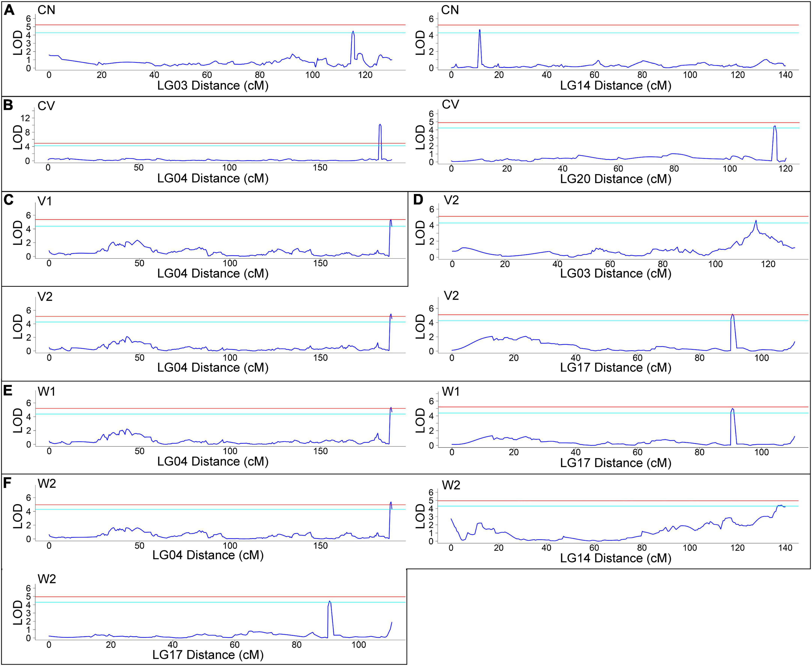Click the CV LG04 tall LOD peak

tap(380, 125)
